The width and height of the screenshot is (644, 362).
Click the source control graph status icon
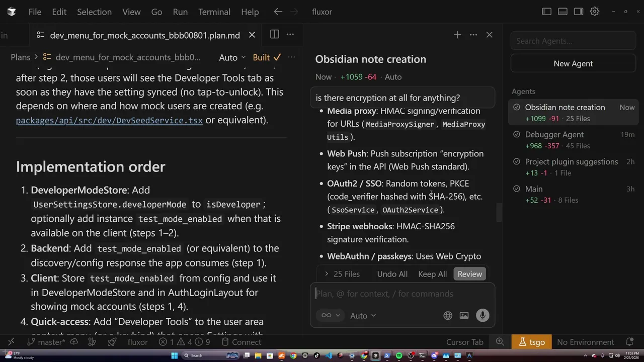point(92,342)
